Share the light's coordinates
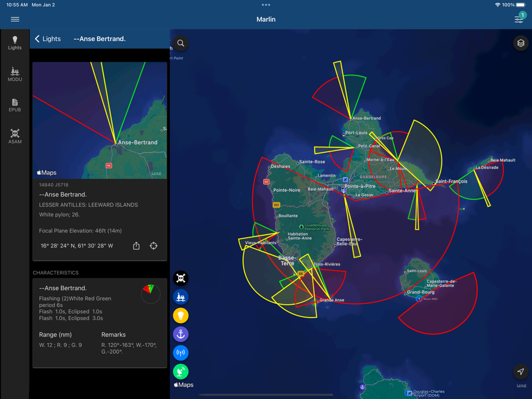 point(136,246)
